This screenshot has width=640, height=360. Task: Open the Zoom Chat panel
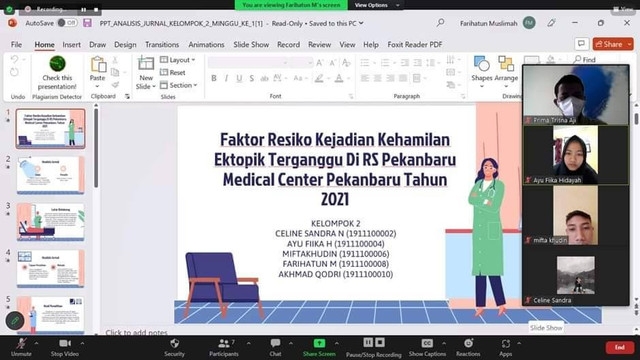(276, 348)
